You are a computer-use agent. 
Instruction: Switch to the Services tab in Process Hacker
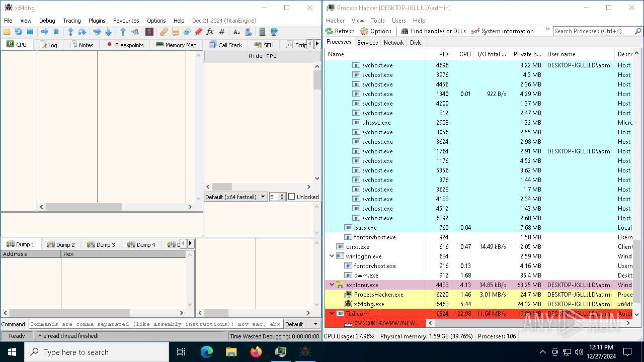pyautogui.click(x=368, y=43)
